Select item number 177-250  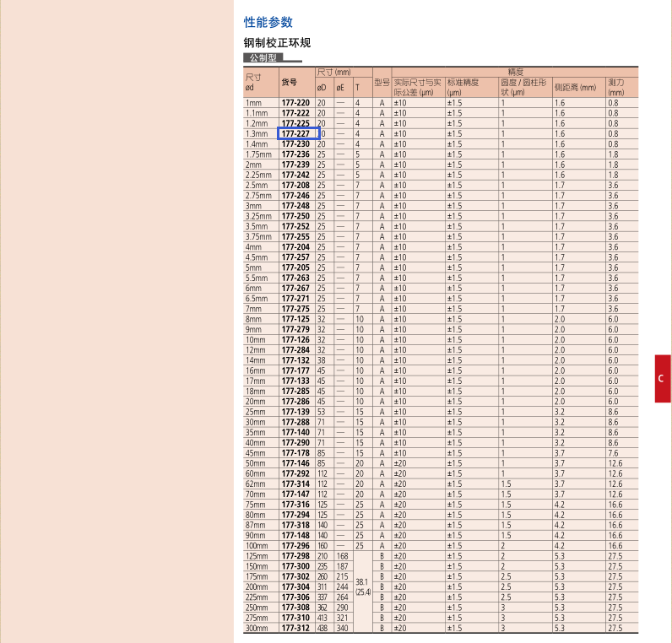click(295, 216)
